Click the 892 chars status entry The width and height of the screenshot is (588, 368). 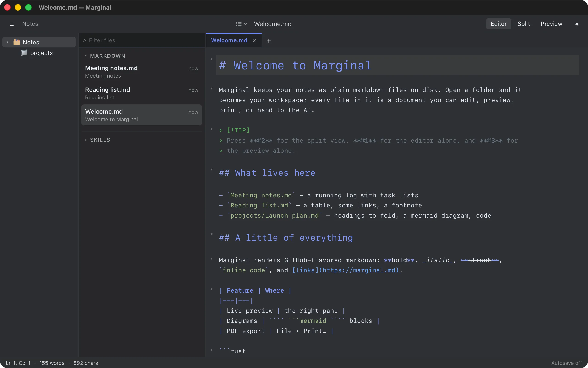coord(85,363)
